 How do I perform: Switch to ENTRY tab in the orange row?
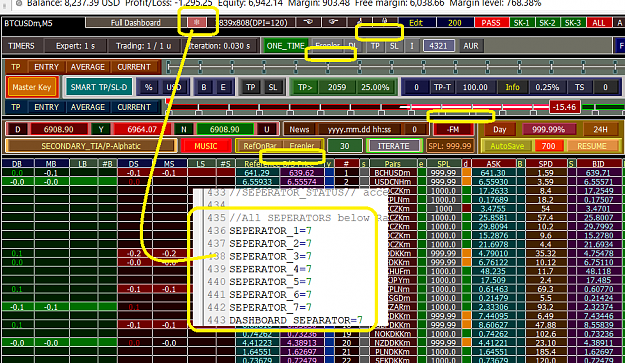pos(47,67)
